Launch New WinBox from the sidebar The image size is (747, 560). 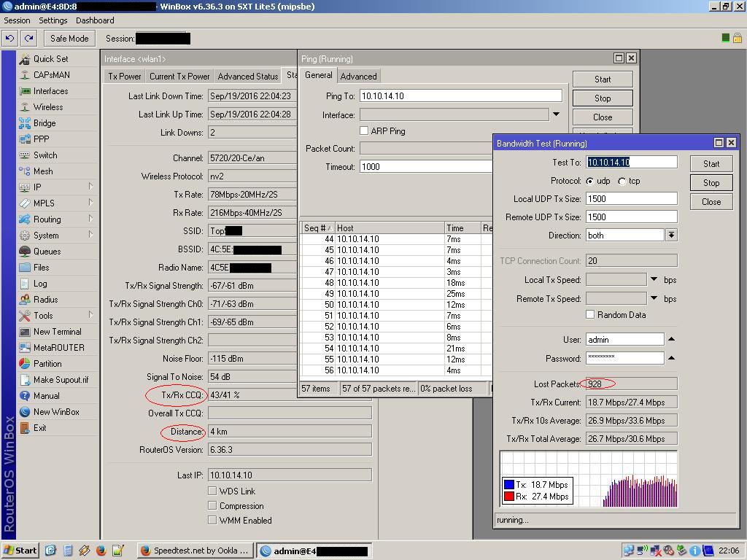pos(56,412)
